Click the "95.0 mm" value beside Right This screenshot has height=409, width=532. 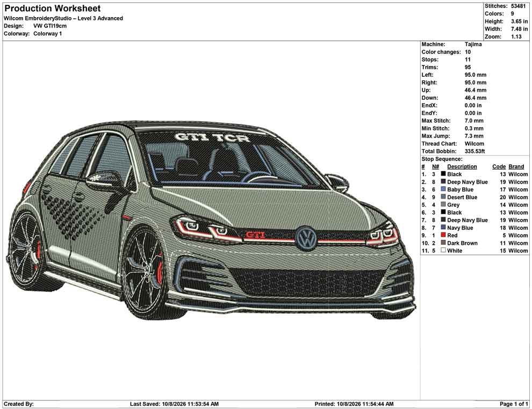coord(476,82)
